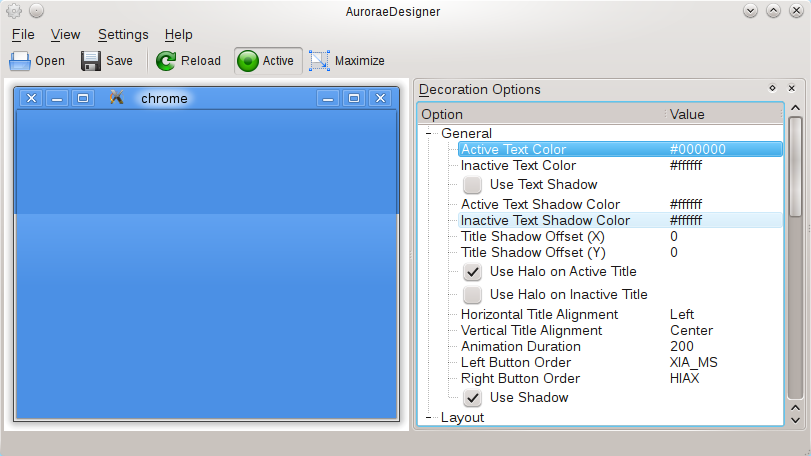
Task: Click the scroll down arrow at the bottom of the options list
Action: click(795, 420)
